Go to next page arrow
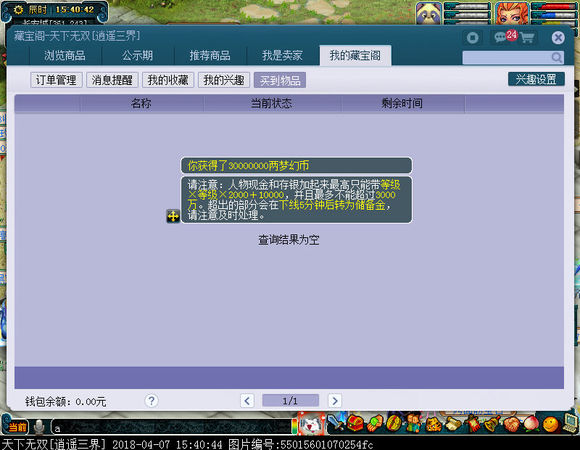The width and height of the screenshot is (580, 450). tap(335, 400)
